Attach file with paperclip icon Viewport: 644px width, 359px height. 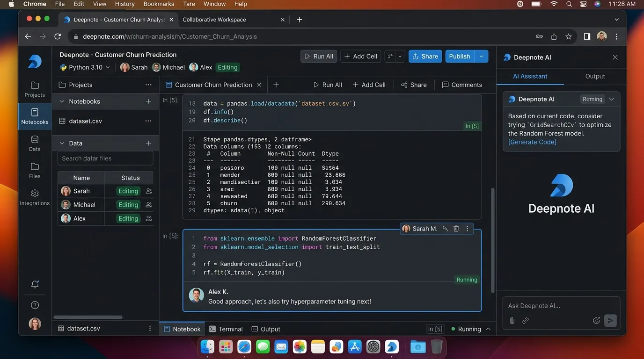click(512, 320)
